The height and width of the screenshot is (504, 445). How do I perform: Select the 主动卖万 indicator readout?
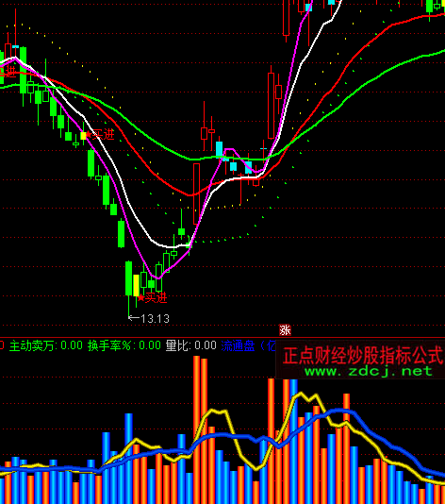point(46,345)
